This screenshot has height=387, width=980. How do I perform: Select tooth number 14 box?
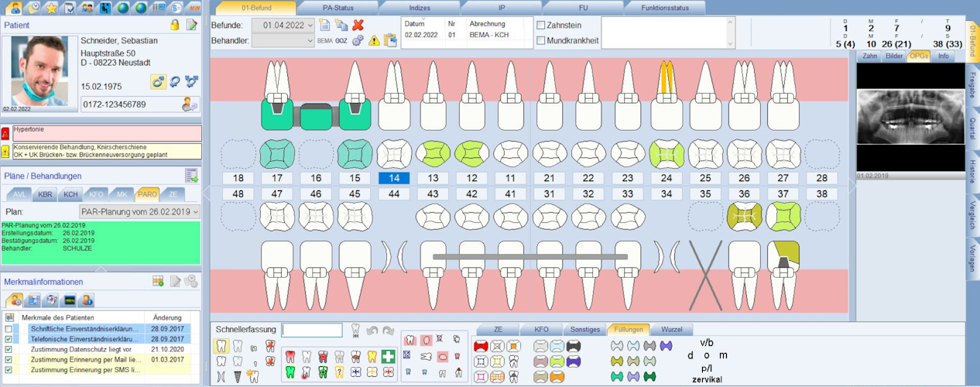(394, 178)
